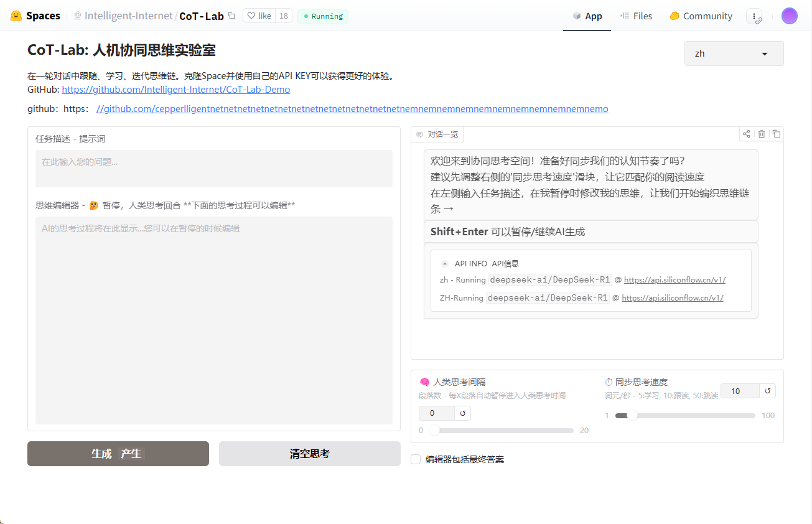The height and width of the screenshot is (524, 812).
Task: Switch to the Files tab
Action: point(636,16)
